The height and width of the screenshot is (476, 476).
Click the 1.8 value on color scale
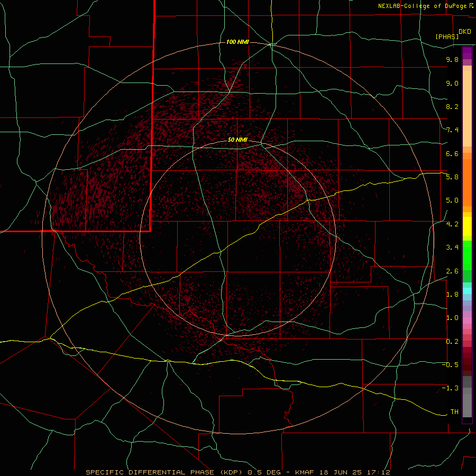coord(452,295)
